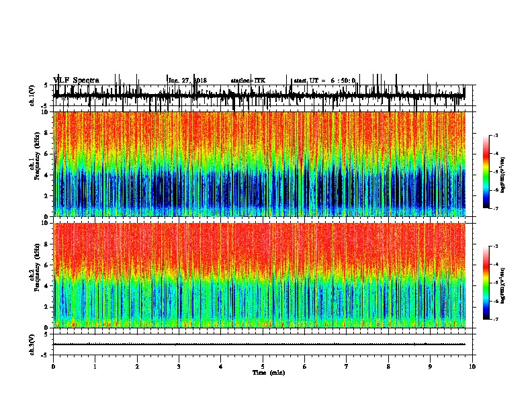The height and width of the screenshot is (411, 532).
Task: Click time-axis tick label "9"
Action: click(x=430, y=367)
